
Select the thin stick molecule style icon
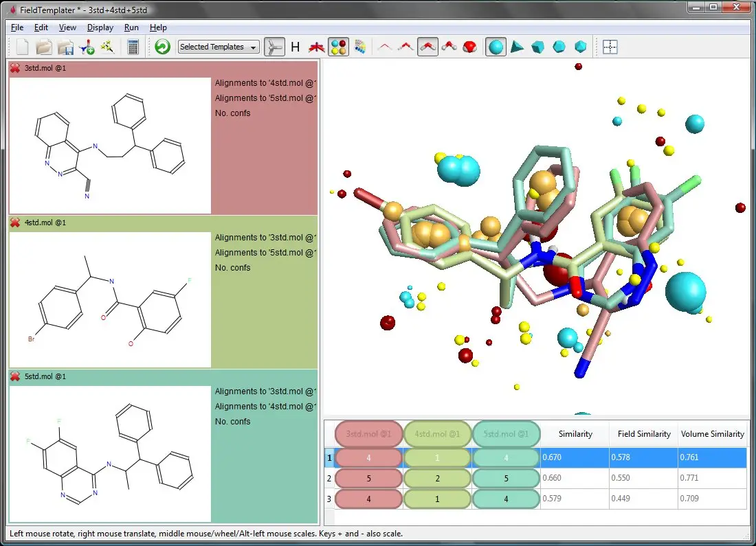pyautogui.click(x=406, y=47)
